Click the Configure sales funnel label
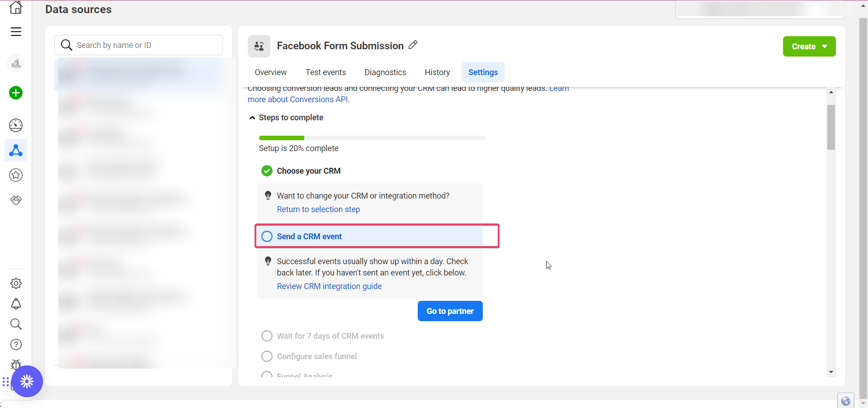The width and height of the screenshot is (868, 408). (x=317, y=356)
